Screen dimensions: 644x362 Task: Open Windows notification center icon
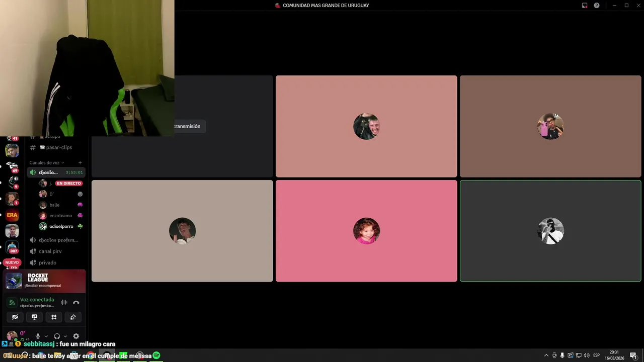[633, 355]
